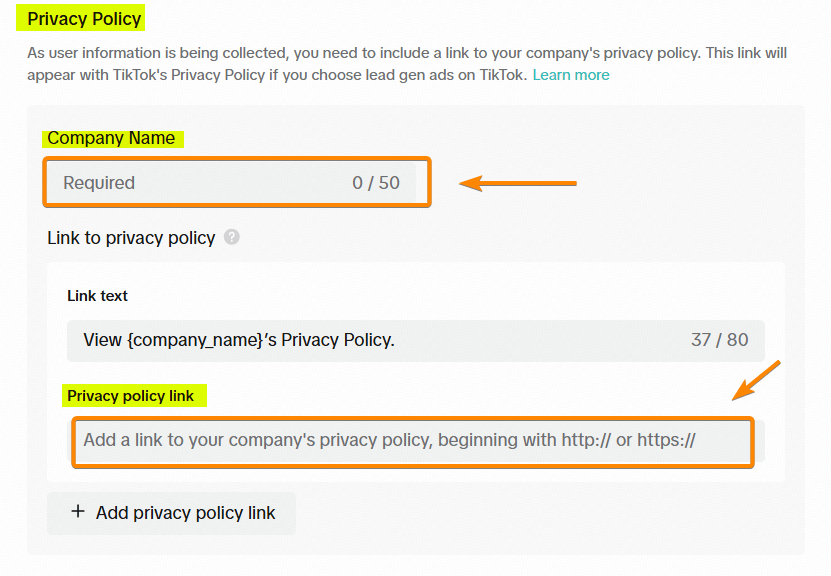831x576 pixels.
Task: Select the Link text field
Action: (416, 340)
